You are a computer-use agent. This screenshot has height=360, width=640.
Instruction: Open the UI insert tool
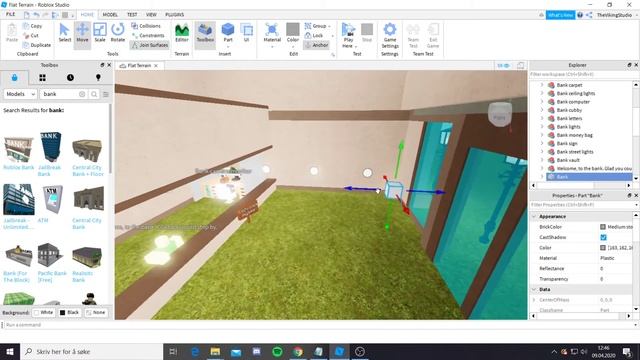tap(247, 33)
